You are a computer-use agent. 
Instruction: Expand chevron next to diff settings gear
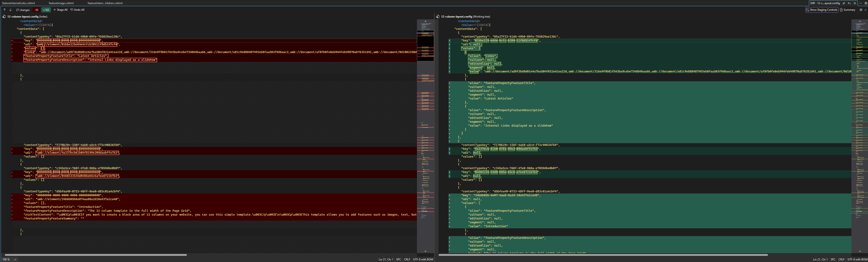point(865,10)
